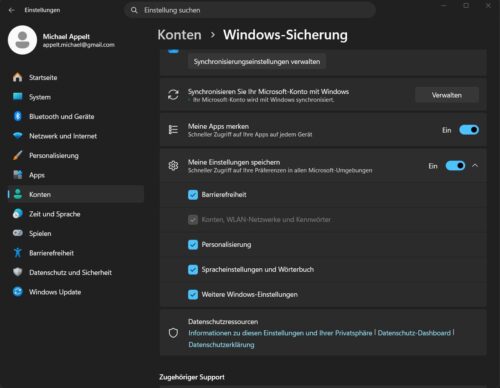The width and height of the screenshot is (500, 388).
Task: Click the search magnifier icon
Action: pos(134,10)
